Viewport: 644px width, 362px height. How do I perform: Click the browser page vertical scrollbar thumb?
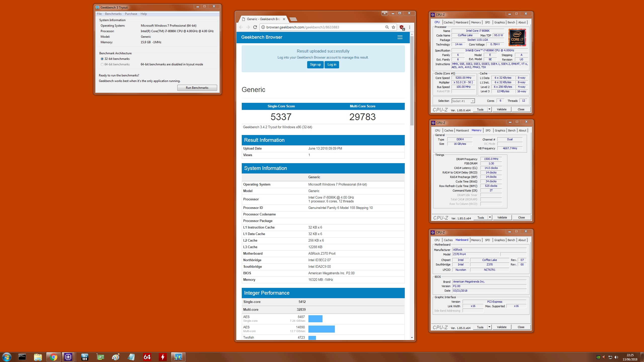412,81
